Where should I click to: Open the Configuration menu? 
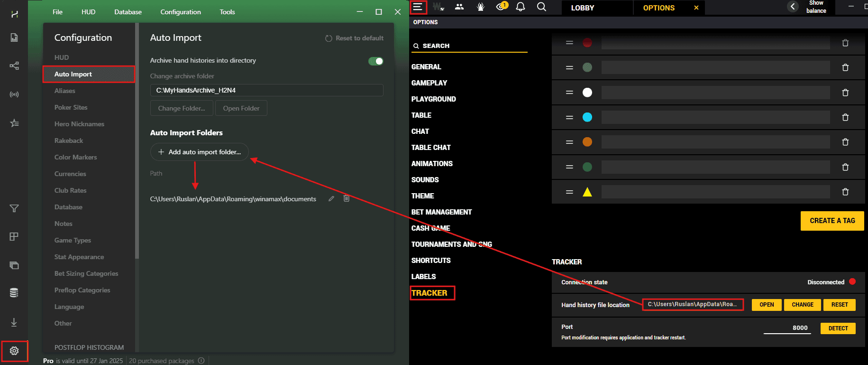181,12
